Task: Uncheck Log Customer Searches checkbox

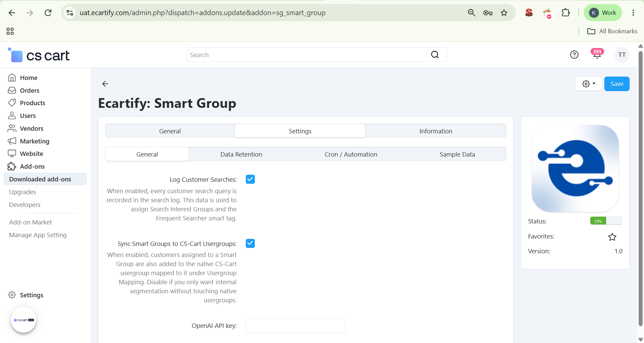Action: point(250,179)
